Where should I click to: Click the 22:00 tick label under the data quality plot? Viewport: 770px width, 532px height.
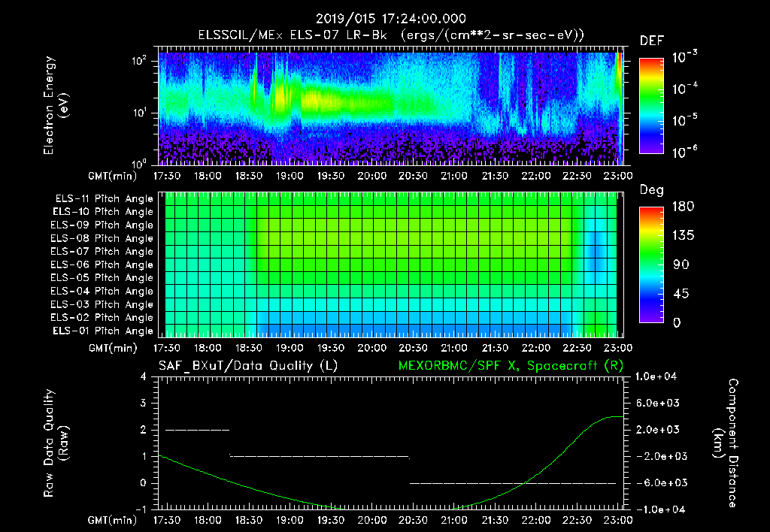535,520
